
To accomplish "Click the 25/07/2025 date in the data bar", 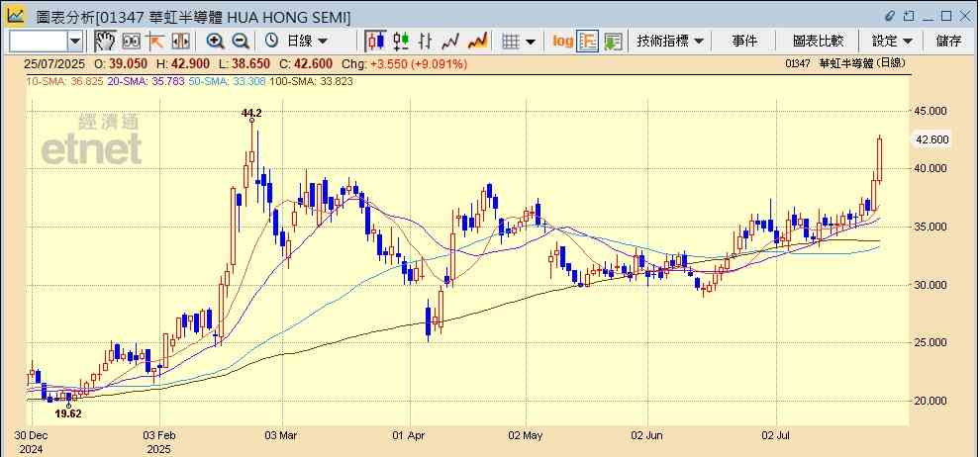I will 53,63.
